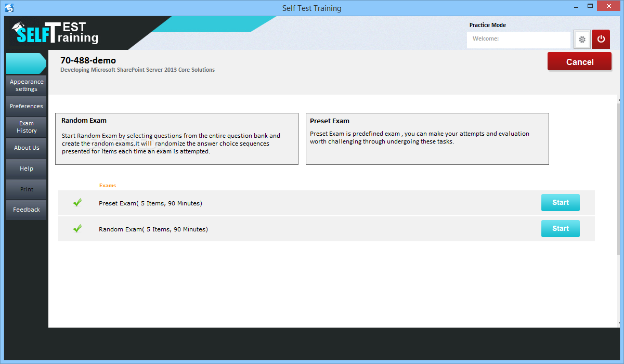
Task: Click 'Developing Microsoft SharePoint Server 2013' subtitle
Action: tap(137, 70)
